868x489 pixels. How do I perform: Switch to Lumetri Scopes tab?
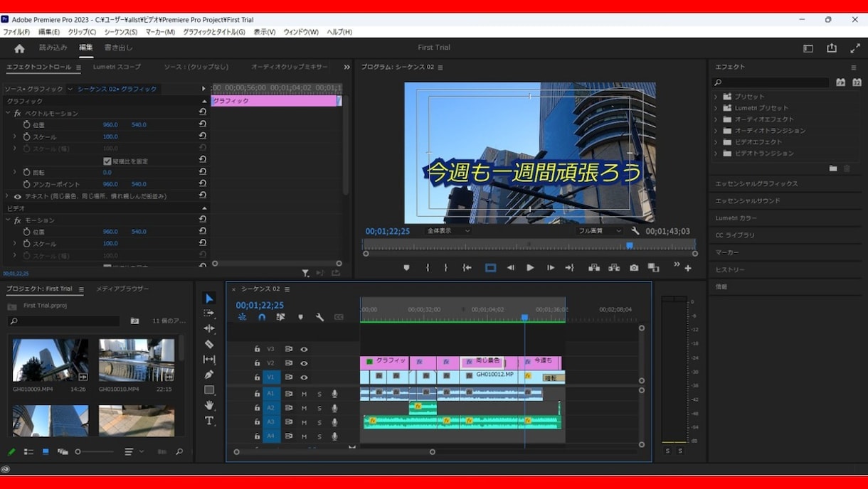[x=117, y=67]
